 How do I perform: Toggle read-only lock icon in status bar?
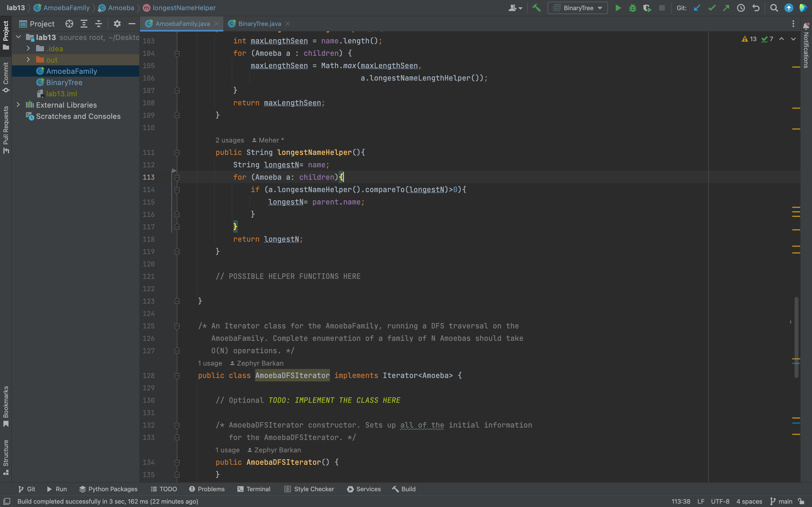coord(801,501)
